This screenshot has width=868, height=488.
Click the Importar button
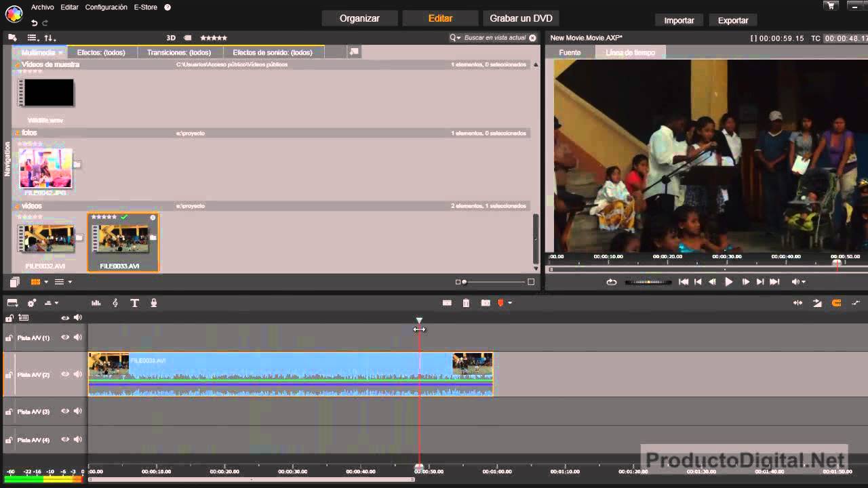[x=679, y=20]
